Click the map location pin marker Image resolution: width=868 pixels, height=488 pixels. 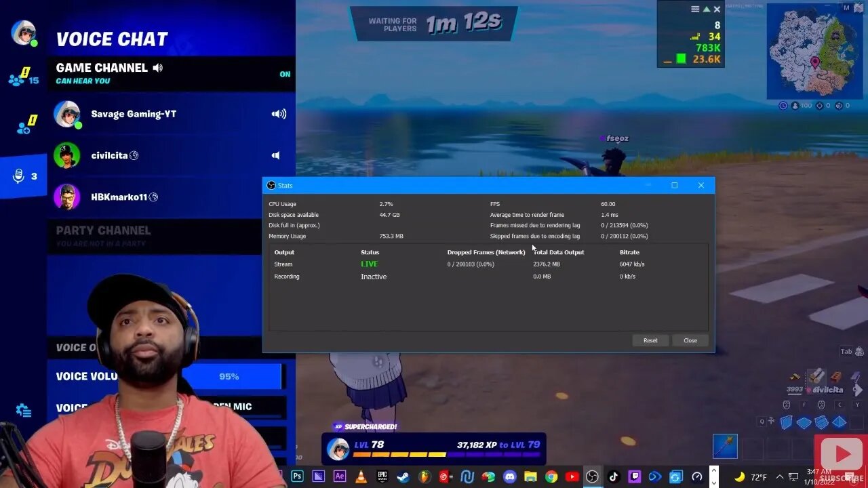click(814, 63)
